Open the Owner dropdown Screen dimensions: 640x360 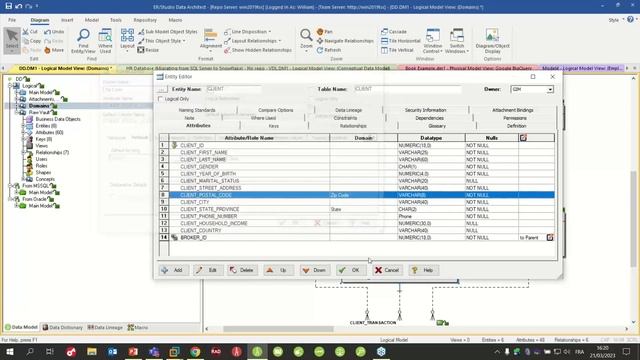[550, 89]
